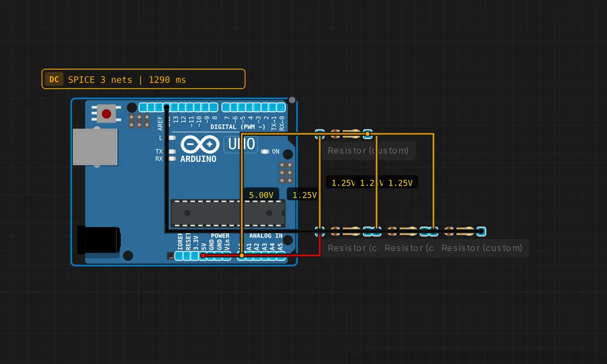Click the six-pin ICSP header beside the reset button
The width and height of the screenshot is (607, 364).
coord(139,120)
